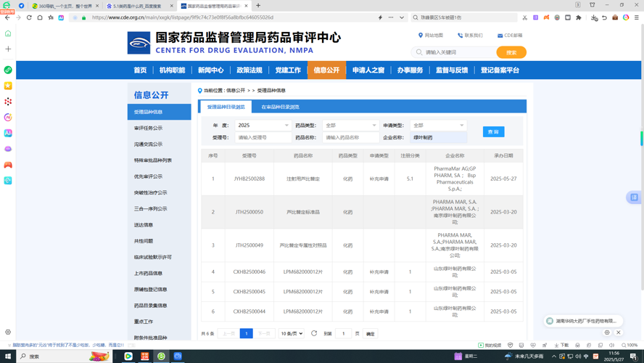This screenshot has height=363, width=644.
Task: Switch to the 5.1类药是什么药 Baidu tab
Action: tap(139, 6)
